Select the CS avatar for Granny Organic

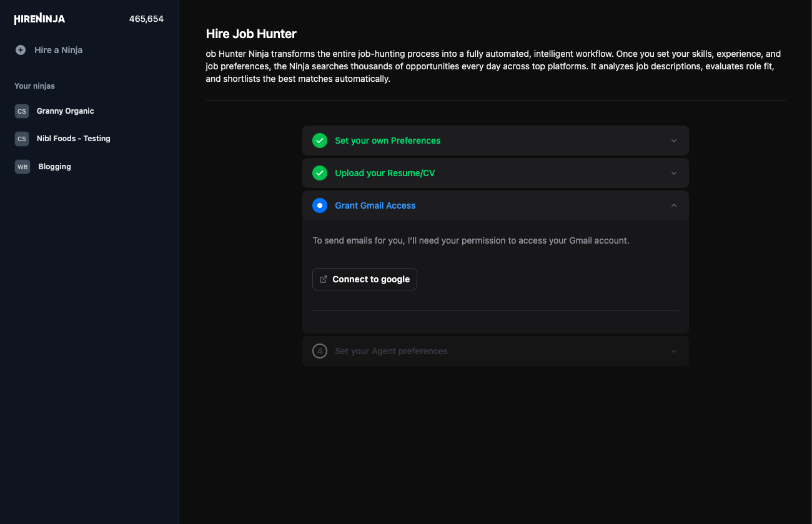coord(22,111)
